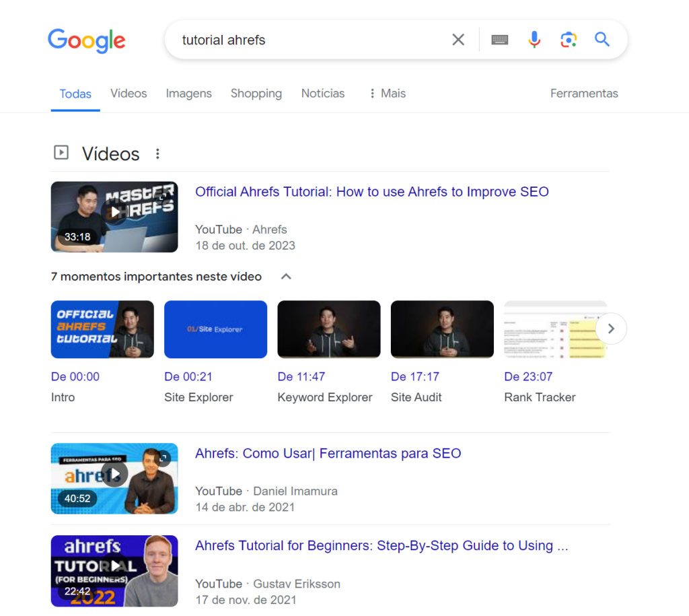Expand the Mais menu
This screenshot has width=689, height=616.
coord(388,93)
